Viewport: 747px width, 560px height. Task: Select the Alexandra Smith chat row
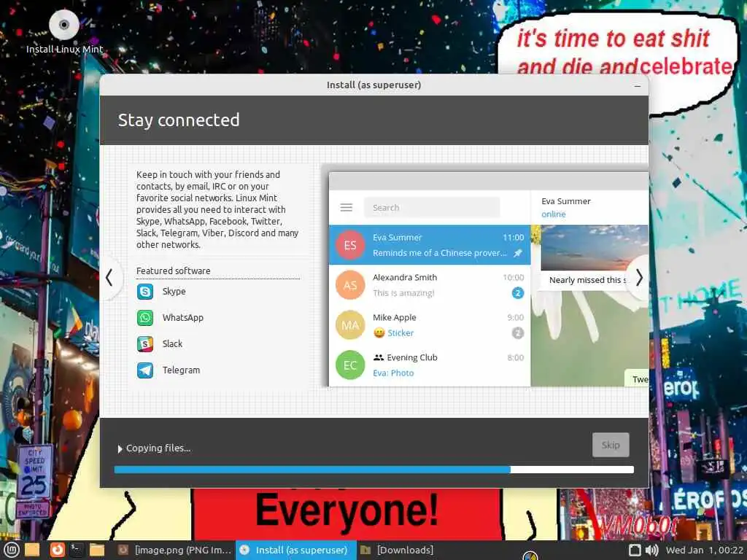pyautogui.click(x=430, y=285)
